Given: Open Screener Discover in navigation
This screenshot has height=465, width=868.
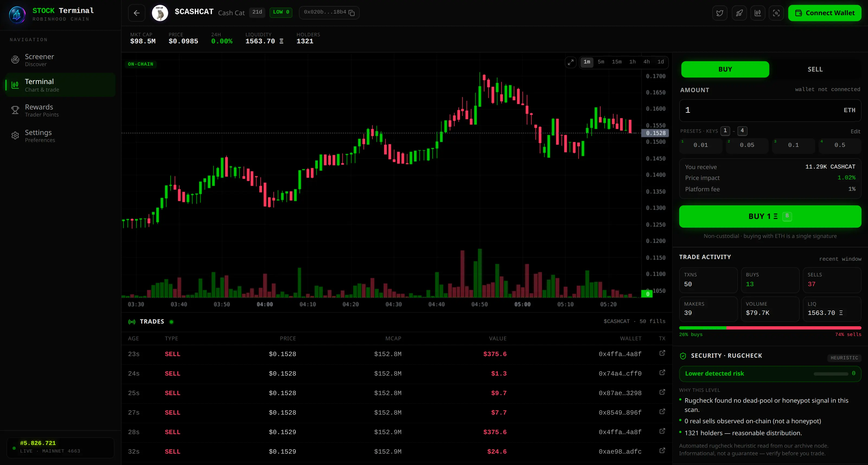Looking at the screenshot, I should (x=61, y=60).
